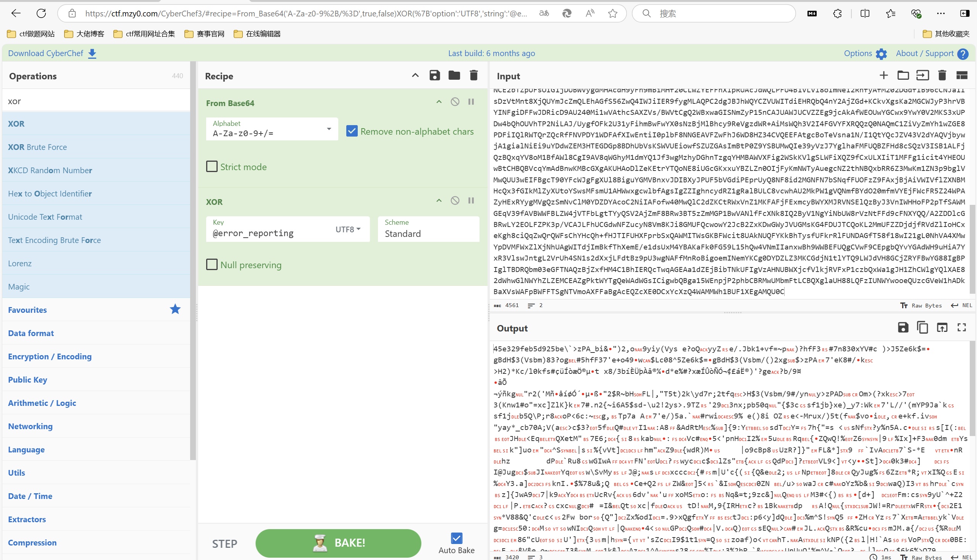Expand the Public Key category
This screenshot has height=560, width=977.
tap(96, 380)
